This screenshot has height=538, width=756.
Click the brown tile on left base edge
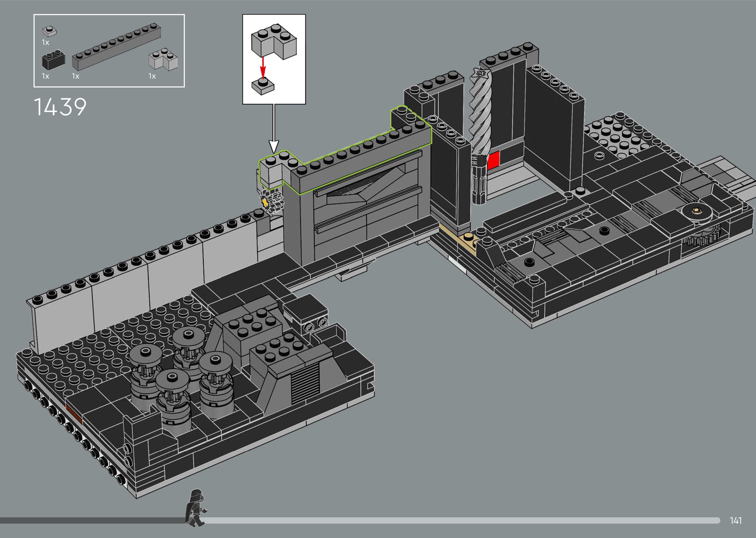point(74,414)
